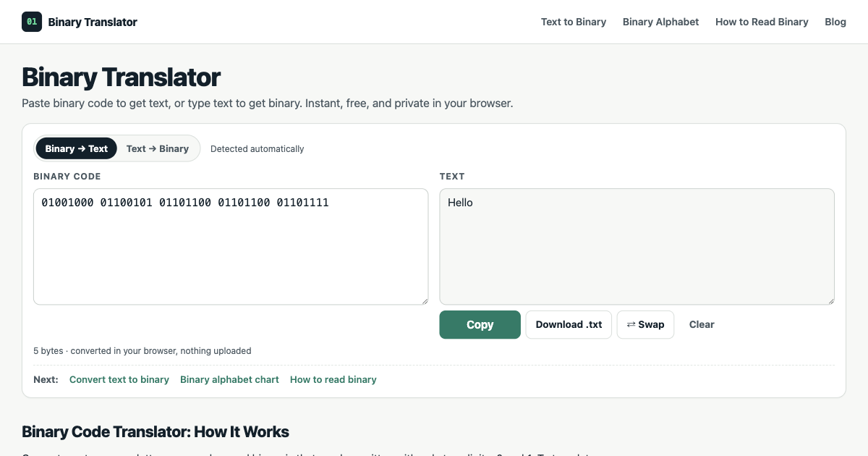The image size is (868, 456).
Task: Switch to Text → Binary mode
Action: click(158, 148)
